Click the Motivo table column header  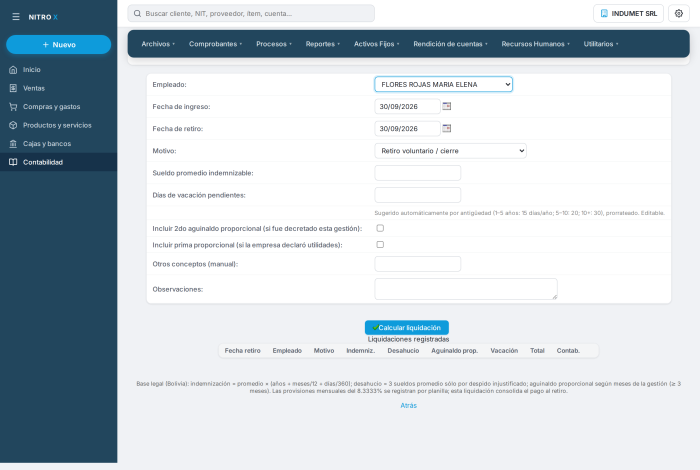click(324, 351)
